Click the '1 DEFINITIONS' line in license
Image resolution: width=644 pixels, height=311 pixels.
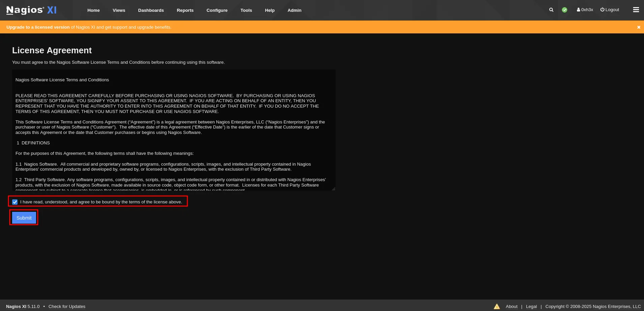click(33, 143)
